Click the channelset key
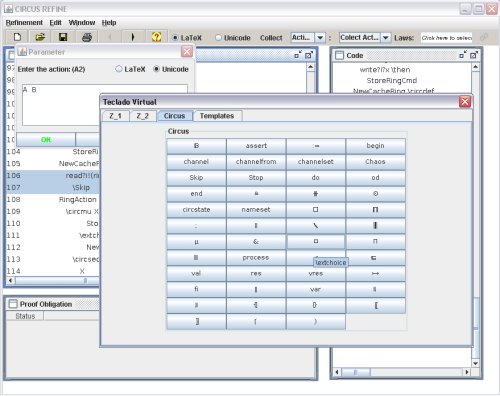The image size is (500, 396). [x=316, y=162]
